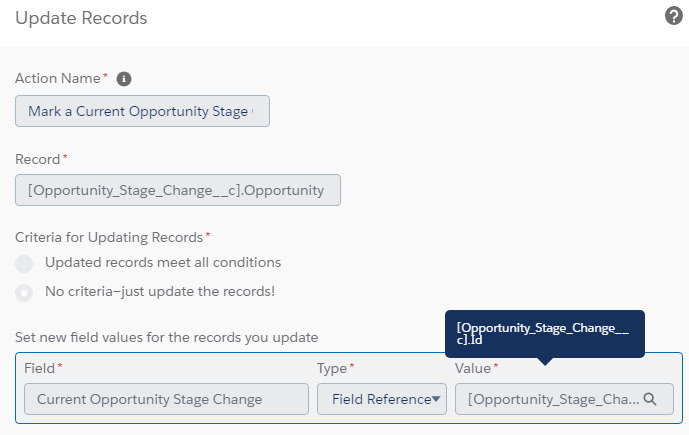This screenshot has width=689, height=435.
Task: Open the help question mark icon
Action: tap(673, 16)
